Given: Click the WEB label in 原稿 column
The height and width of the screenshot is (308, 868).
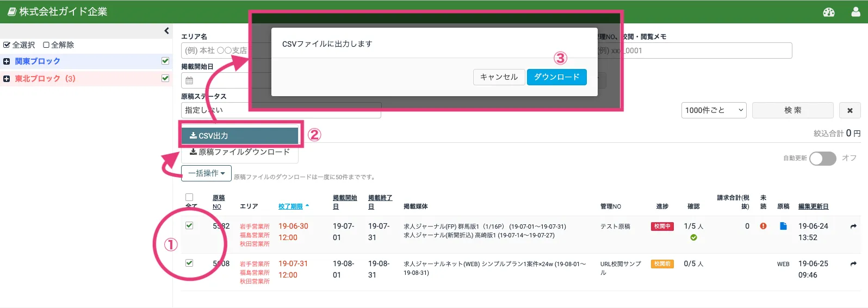Looking at the screenshot, I should 783,264.
